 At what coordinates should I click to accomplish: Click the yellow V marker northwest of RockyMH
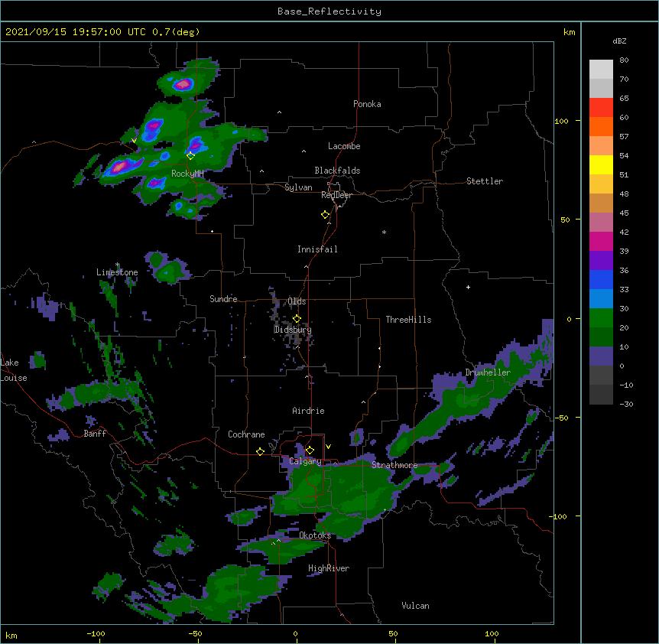tap(134, 141)
